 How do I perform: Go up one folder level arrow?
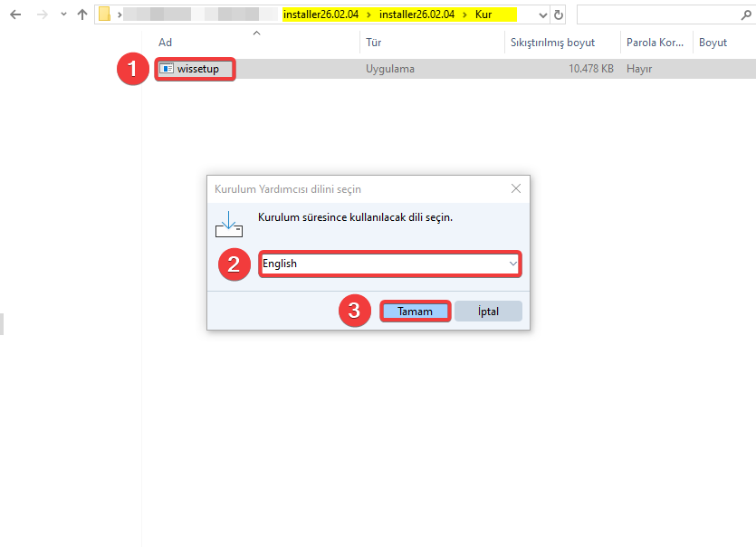point(82,14)
